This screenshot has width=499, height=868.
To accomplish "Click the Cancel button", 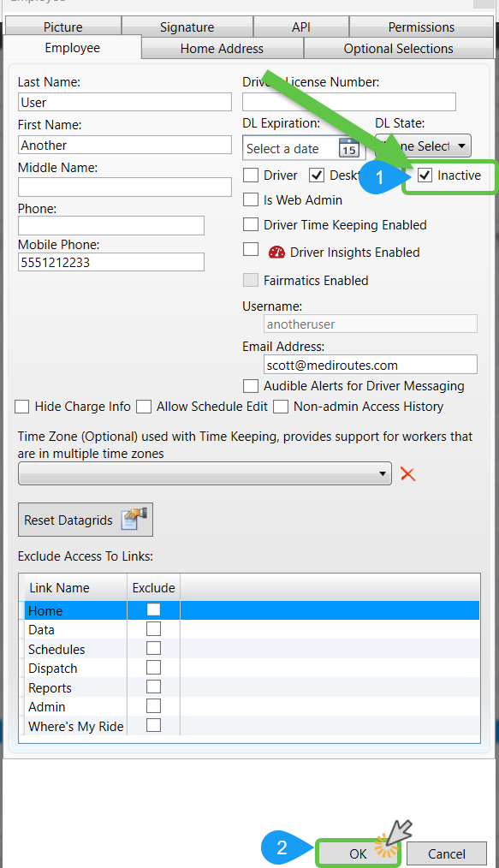I will tap(447, 853).
